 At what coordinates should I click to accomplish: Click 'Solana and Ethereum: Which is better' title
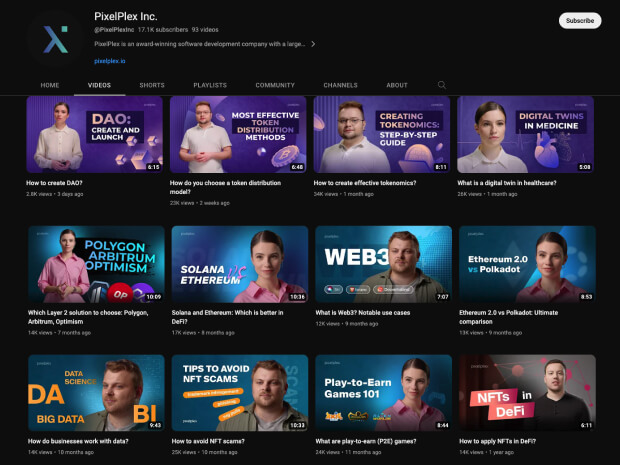227,317
